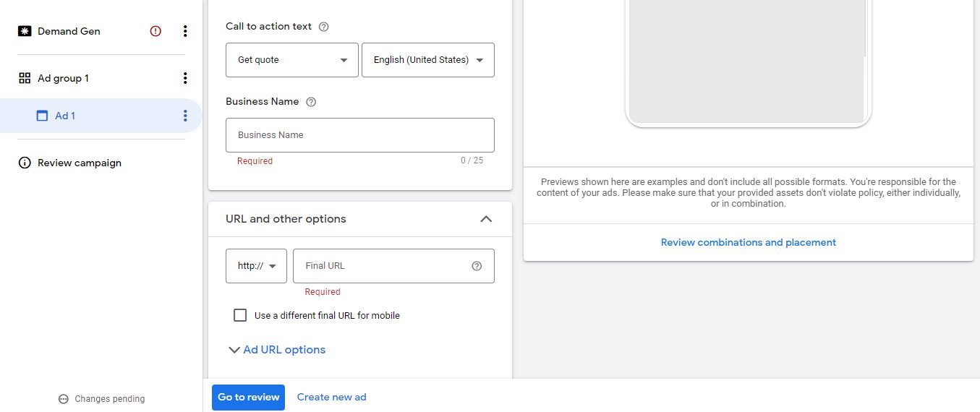Screen dimensions: 980x412
Task: Open Ad group 1 three-dot menu
Action: (185, 78)
